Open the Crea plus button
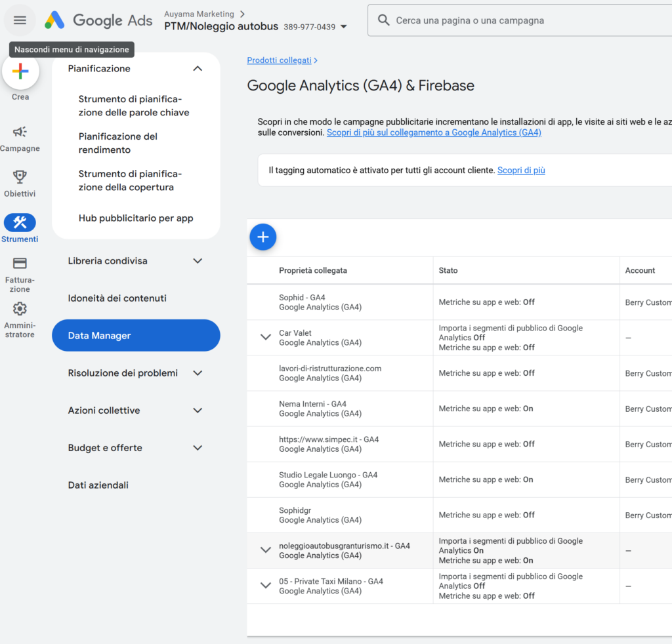The width and height of the screenshot is (672, 644). [20, 71]
